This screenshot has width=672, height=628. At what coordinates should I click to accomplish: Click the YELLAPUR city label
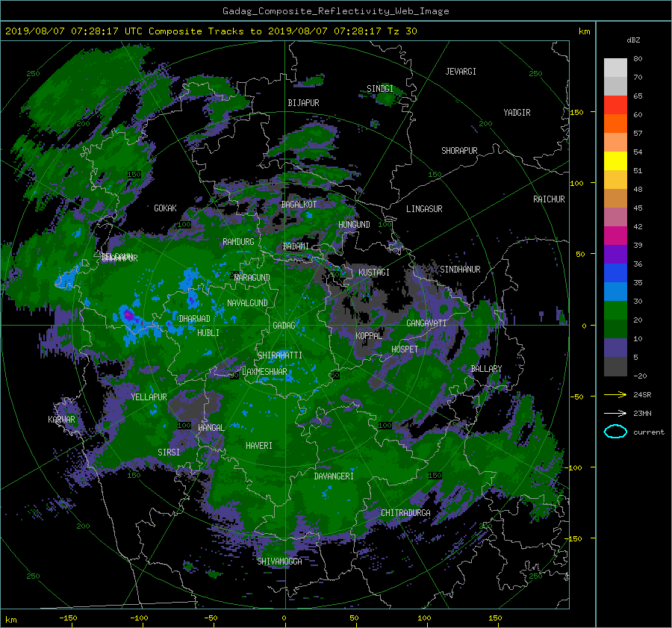pos(149,397)
